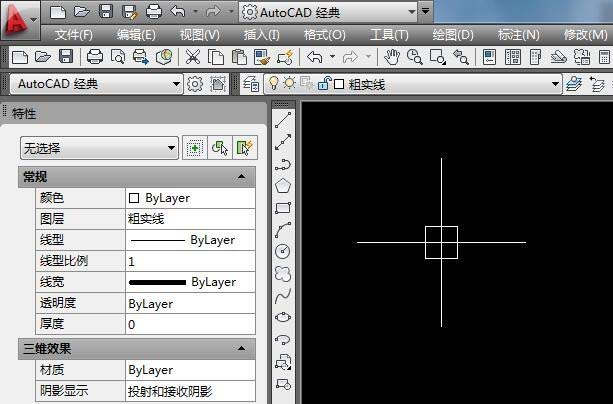Screen dimensions: 613x404
Task: Click Save in the quick access toolbar
Action: 106,12
